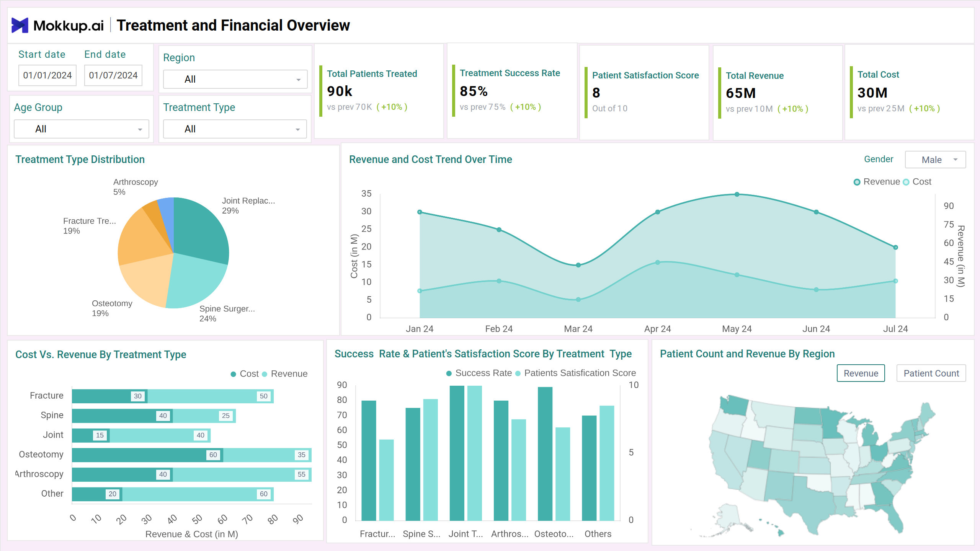Click the Total Revenue value 65M
This screenshot has width=980, height=551.
point(741,93)
